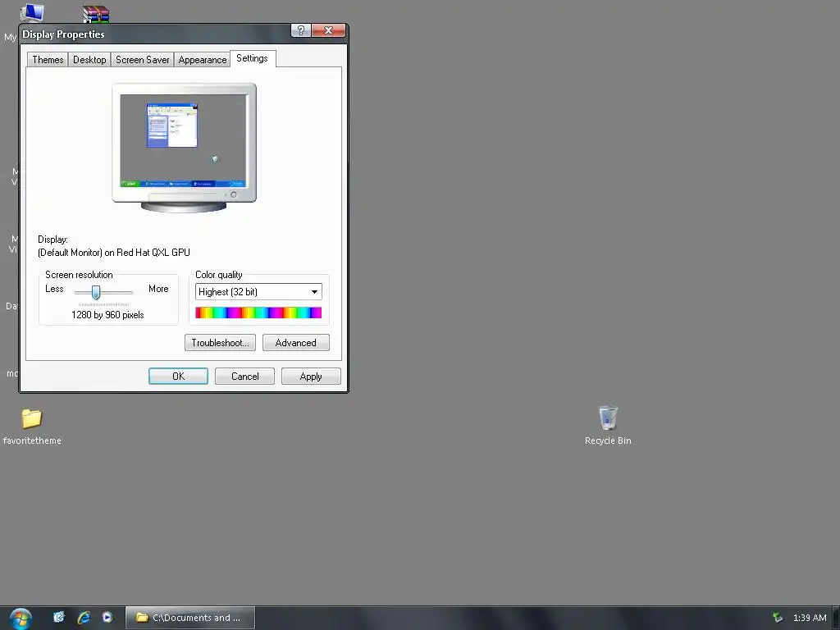Click the C:\Documents and ... taskbar button

pos(190,618)
